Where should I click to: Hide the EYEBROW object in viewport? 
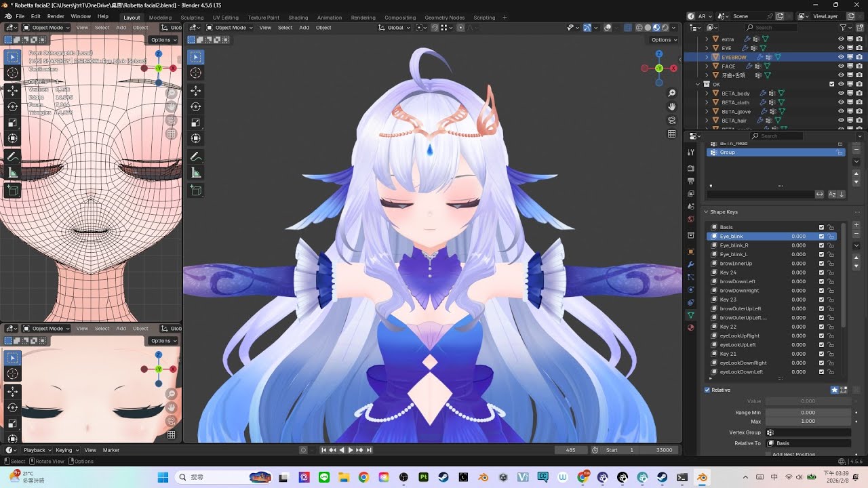point(841,57)
